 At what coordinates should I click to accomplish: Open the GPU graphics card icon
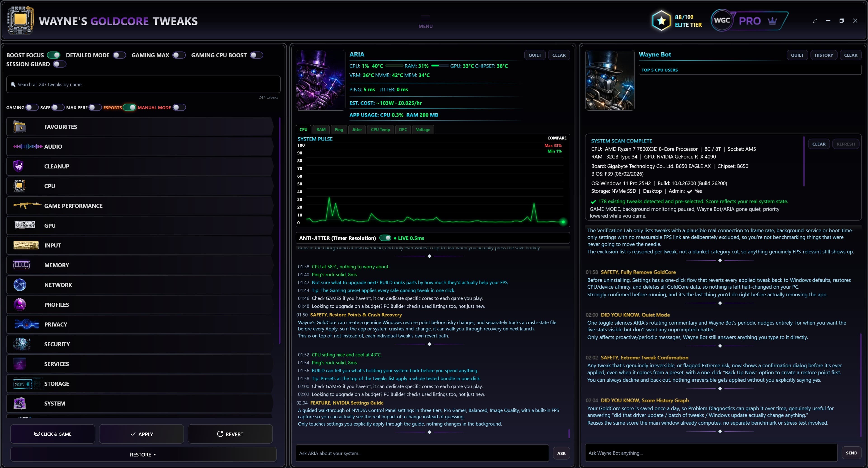point(25,225)
